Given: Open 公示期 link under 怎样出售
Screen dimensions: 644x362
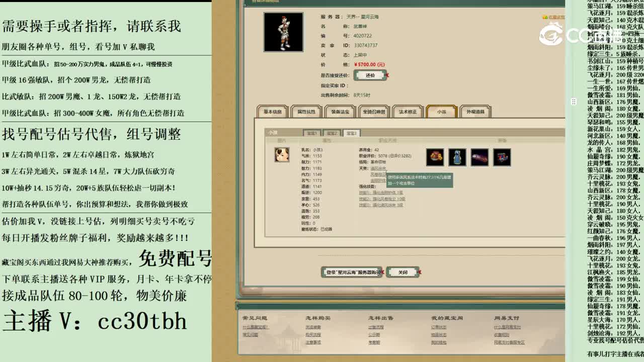Looking at the screenshot, I should point(374,334).
